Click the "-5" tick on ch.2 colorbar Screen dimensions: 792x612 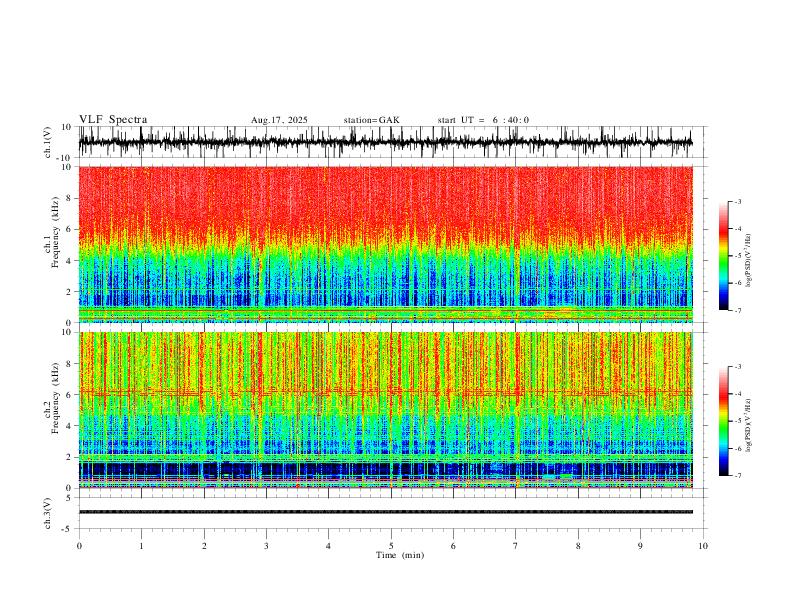pos(737,421)
